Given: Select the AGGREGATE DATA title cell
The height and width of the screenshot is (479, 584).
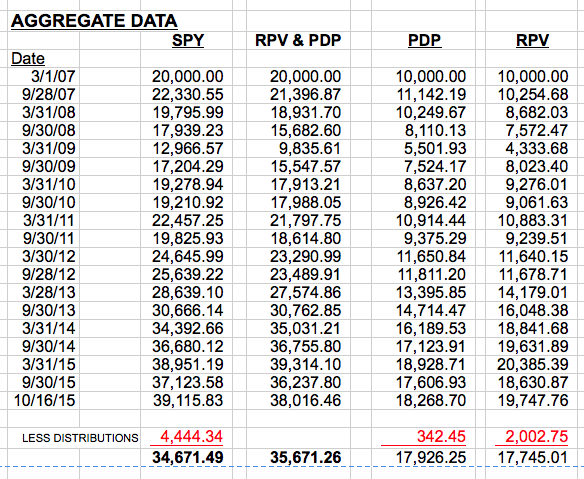Looking at the screenshot, I should point(94,21).
